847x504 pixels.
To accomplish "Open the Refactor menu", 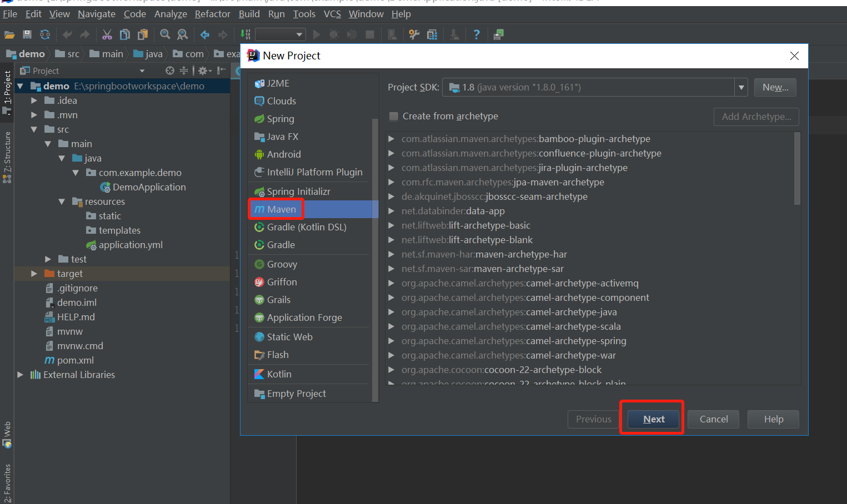I will pyautogui.click(x=212, y=13).
